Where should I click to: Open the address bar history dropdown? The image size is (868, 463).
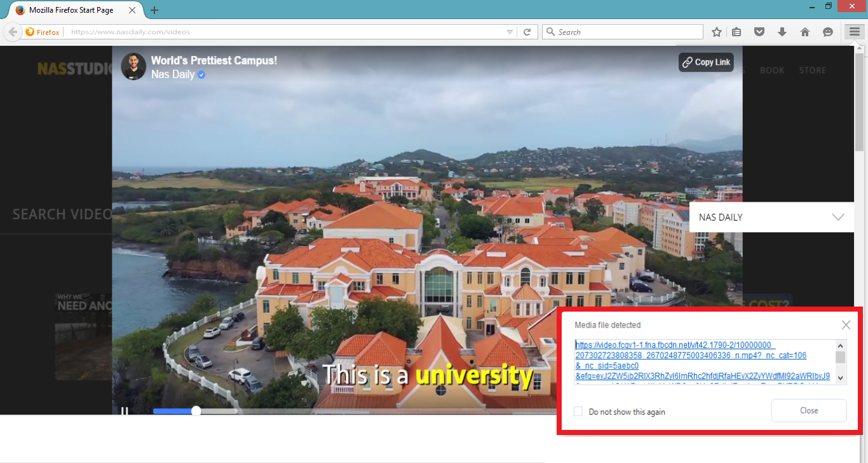pyautogui.click(x=509, y=31)
